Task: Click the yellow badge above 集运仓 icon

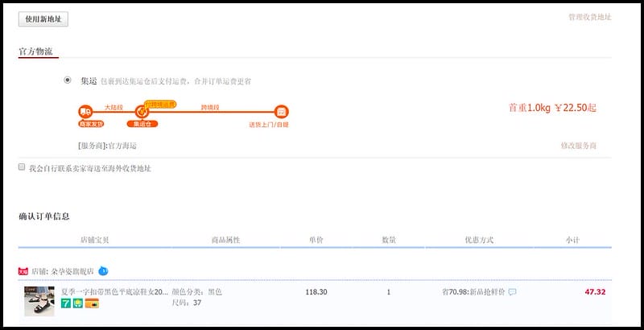Action: 160,105
